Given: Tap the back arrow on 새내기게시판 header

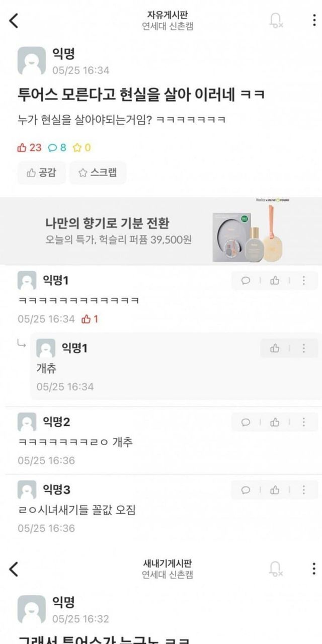Looking at the screenshot, I should pyautogui.click(x=14, y=569).
